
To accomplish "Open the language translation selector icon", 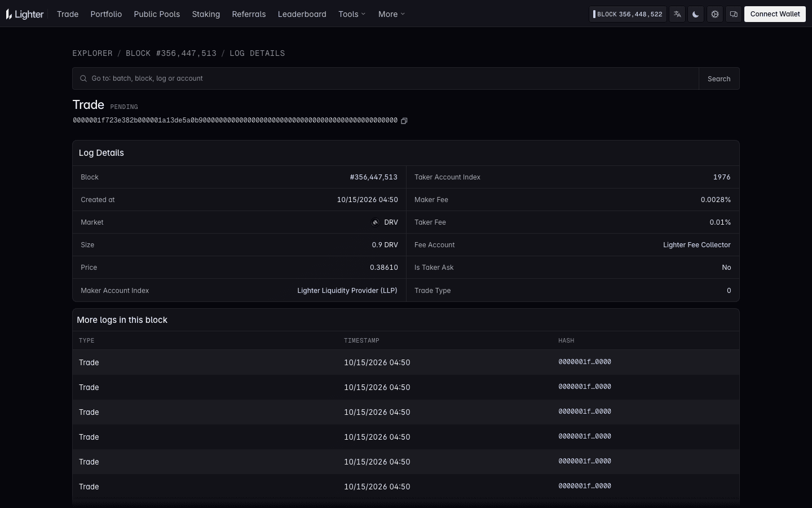I will pos(677,14).
